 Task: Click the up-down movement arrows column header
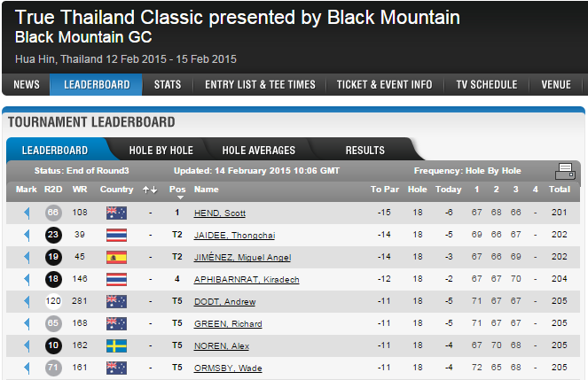(150, 190)
